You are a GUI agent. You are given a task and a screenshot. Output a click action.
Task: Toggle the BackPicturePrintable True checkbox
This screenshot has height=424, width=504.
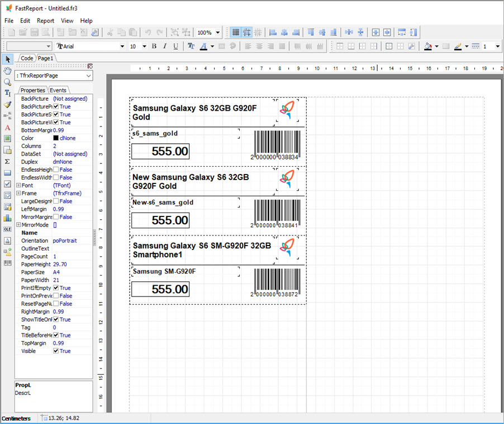(x=56, y=106)
